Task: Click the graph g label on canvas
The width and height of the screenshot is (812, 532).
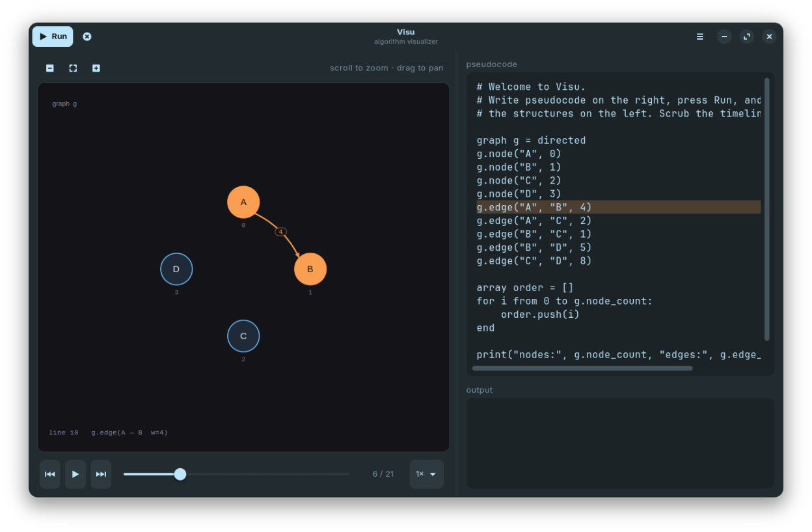Action: click(64, 104)
